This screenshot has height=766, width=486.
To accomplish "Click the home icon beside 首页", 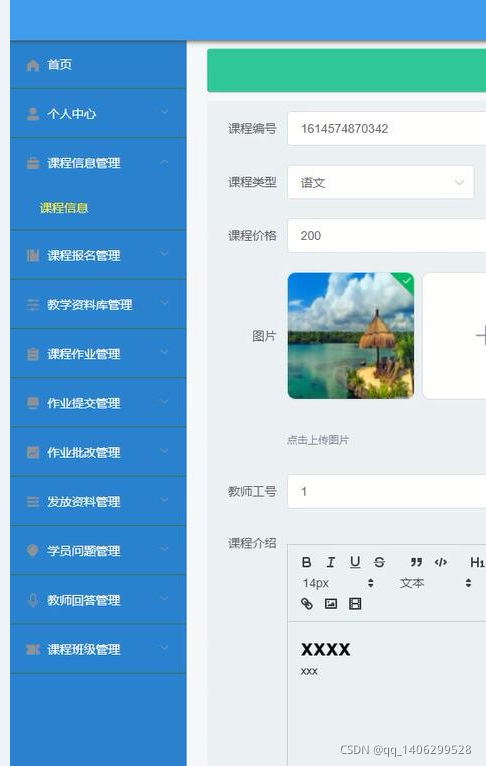I will click(33, 65).
